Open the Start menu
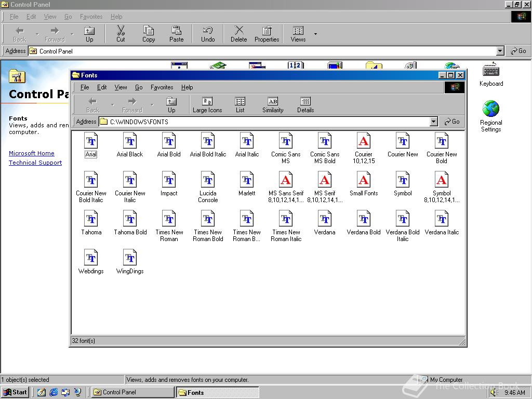The width and height of the screenshot is (532, 399). [15, 392]
